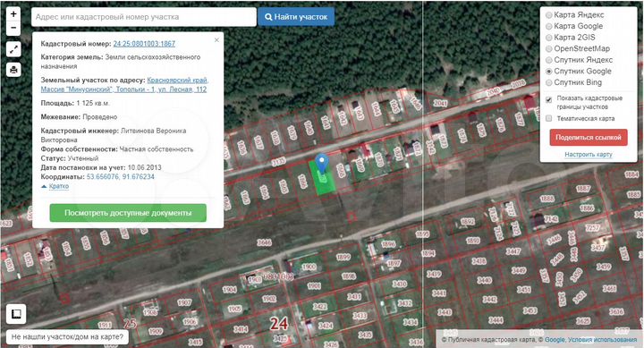
Task: Open Google attribution link
Action: (x=555, y=340)
